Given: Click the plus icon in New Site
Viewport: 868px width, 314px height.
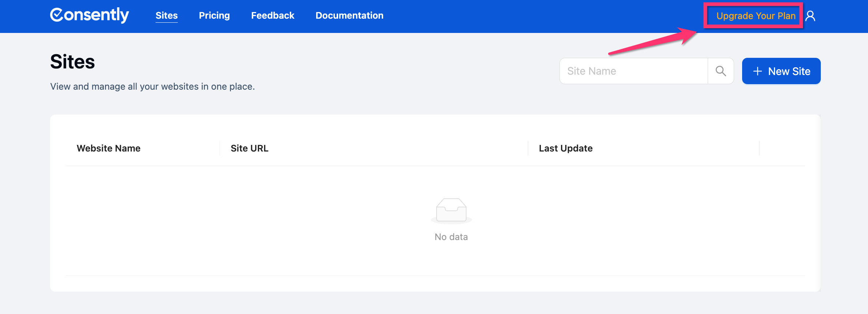Looking at the screenshot, I should [757, 71].
